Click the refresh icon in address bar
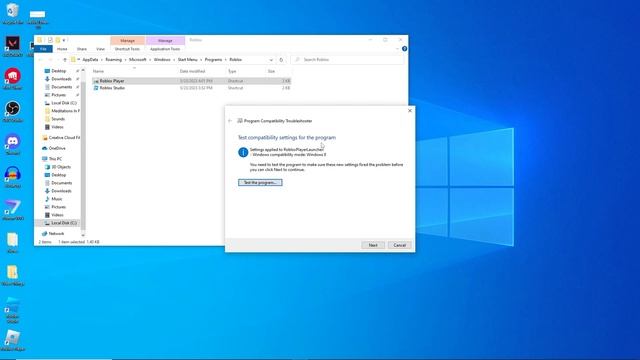The image size is (640, 360). (x=281, y=60)
